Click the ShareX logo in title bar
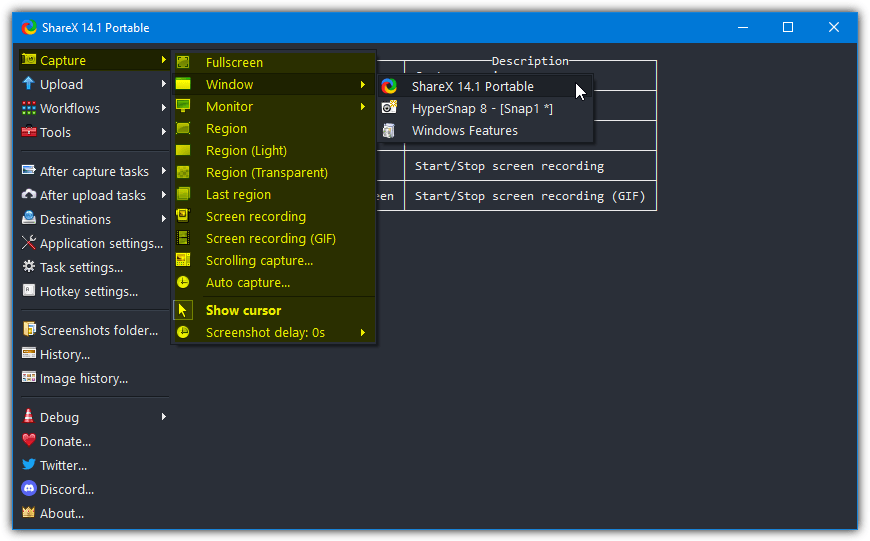The height and width of the screenshot is (541, 870). point(29,27)
